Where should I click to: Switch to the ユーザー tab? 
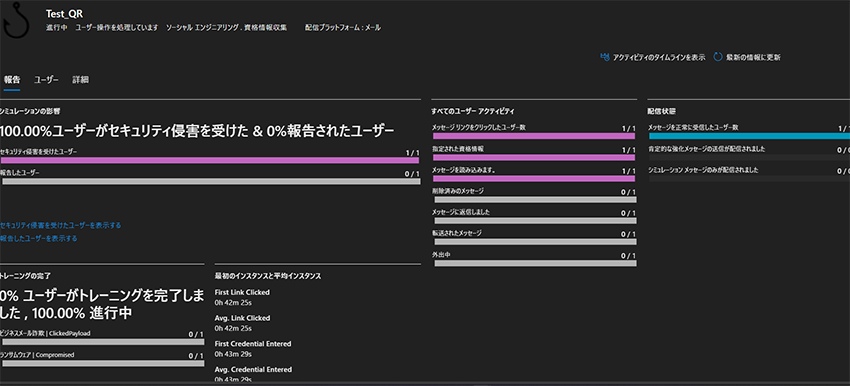(x=46, y=80)
